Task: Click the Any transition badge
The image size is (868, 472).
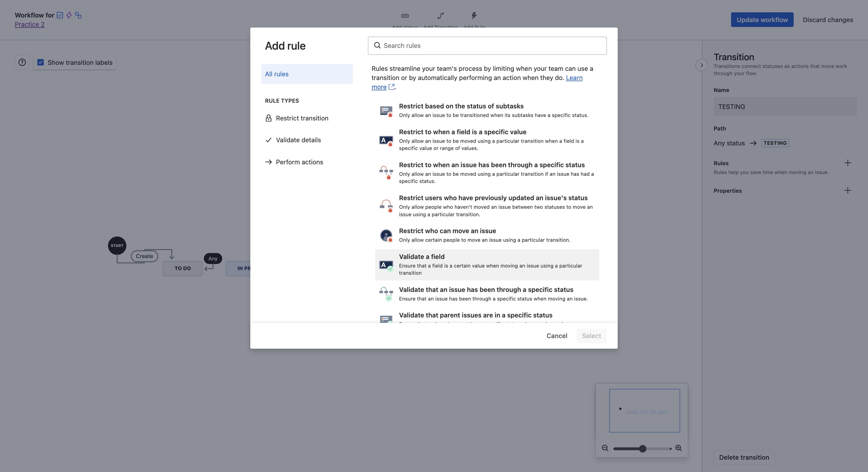Action: click(x=213, y=259)
